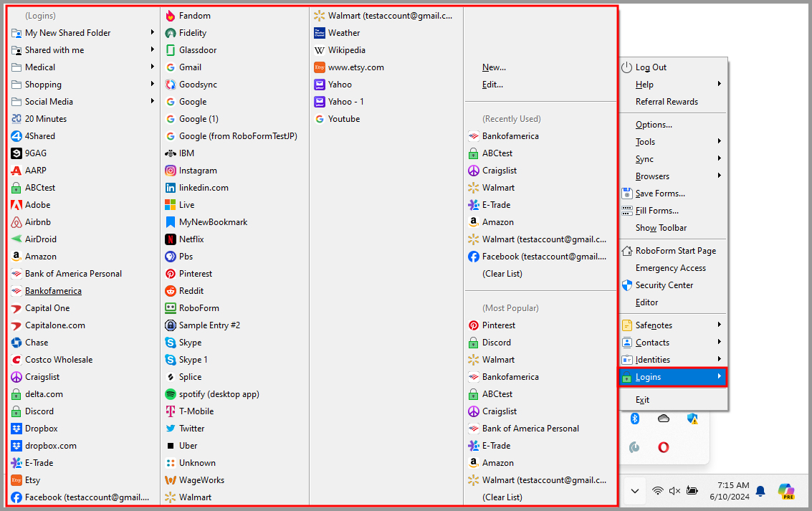Open Pinterest in Most Popular list
812x511 pixels.
coord(540,325)
